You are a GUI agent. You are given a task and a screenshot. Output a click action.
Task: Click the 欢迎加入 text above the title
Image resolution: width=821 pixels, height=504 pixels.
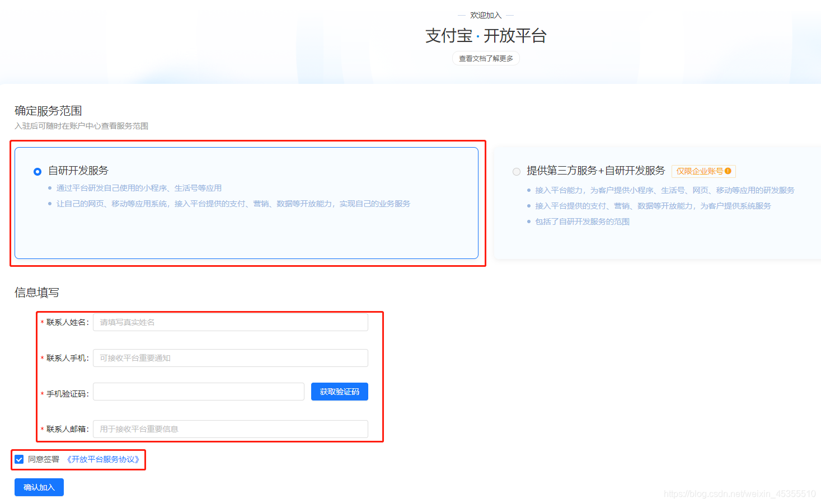[x=486, y=15]
